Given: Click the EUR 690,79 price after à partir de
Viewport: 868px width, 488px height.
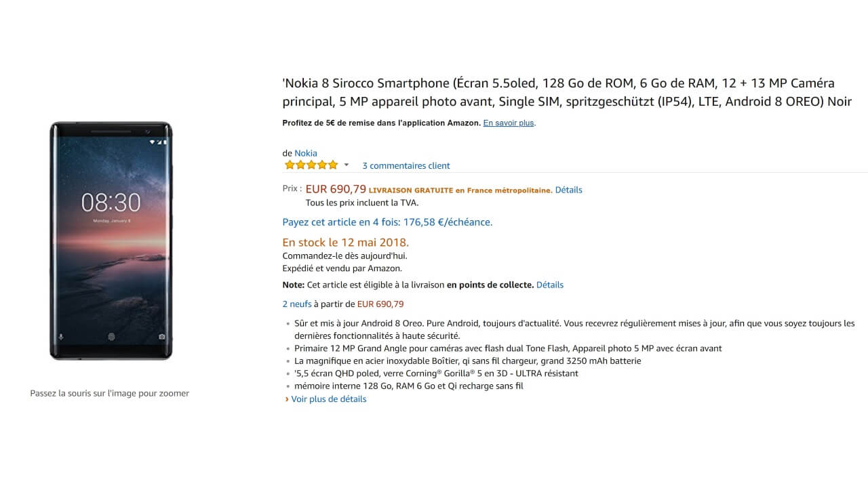Looking at the screenshot, I should 380,304.
